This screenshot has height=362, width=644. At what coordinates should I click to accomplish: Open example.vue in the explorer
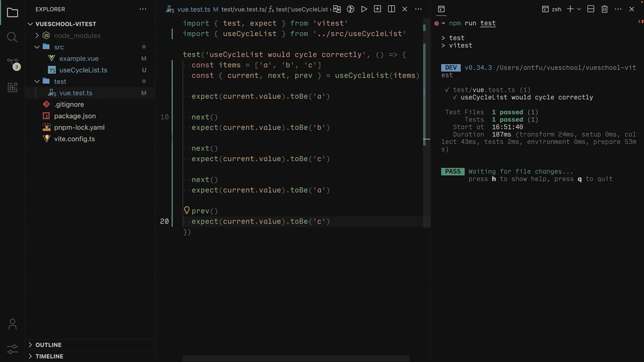(78, 58)
